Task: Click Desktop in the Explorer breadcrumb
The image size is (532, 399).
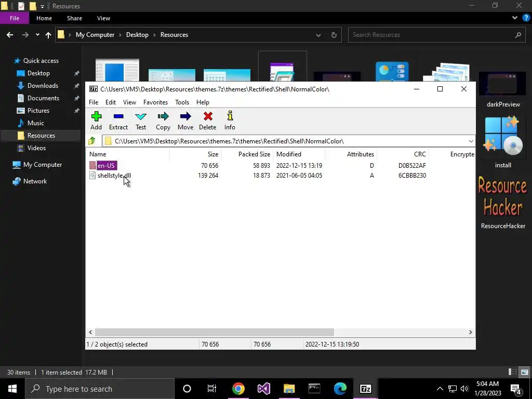Action: click(x=137, y=35)
